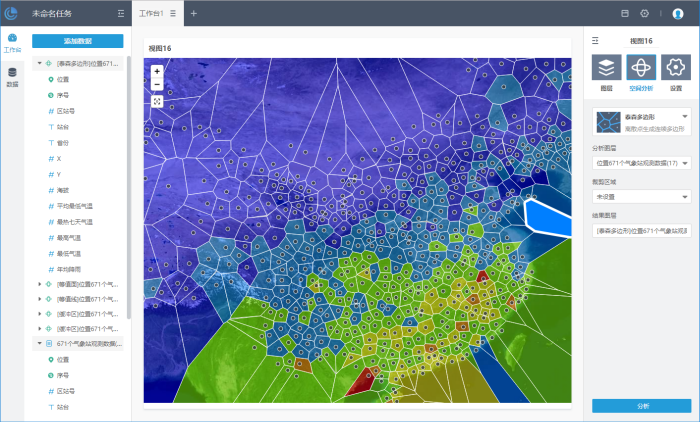
Task: Open the 裁剪区域 dropdown
Action: coord(686,197)
